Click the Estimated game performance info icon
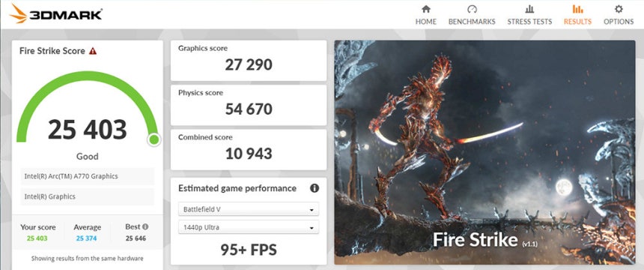The width and height of the screenshot is (644, 270). 315,188
